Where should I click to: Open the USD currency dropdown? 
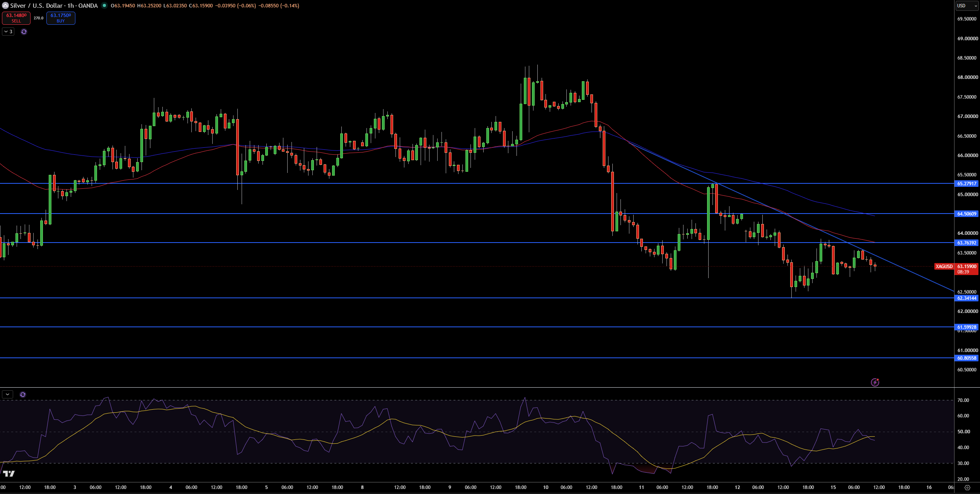coord(966,6)
